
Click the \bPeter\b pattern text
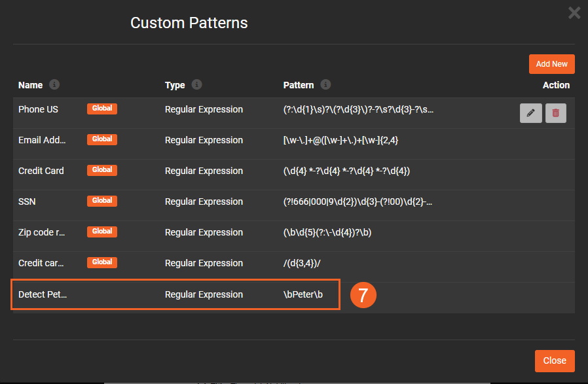point(303,294)
